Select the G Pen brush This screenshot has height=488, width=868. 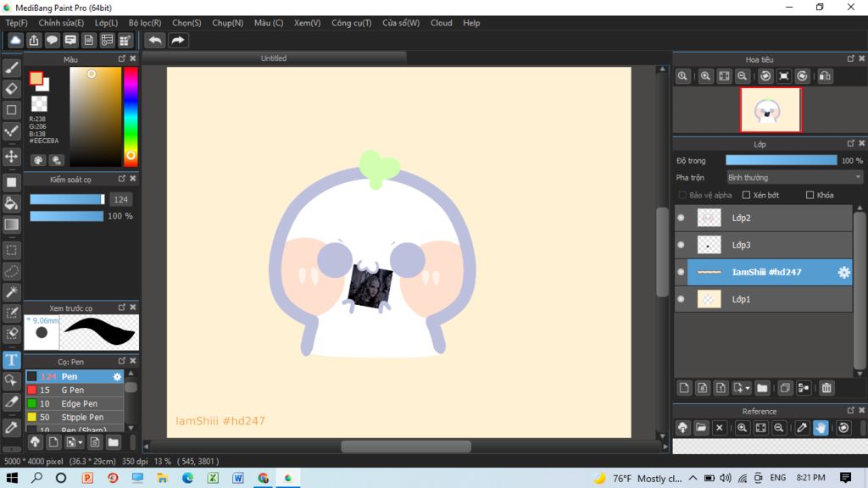click(x=75, y=390)
